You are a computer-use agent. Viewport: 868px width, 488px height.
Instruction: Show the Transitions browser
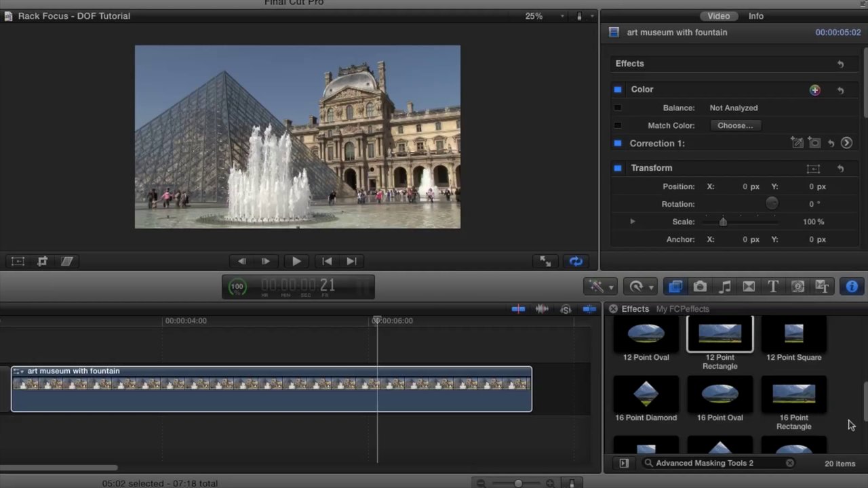(749, 287)
